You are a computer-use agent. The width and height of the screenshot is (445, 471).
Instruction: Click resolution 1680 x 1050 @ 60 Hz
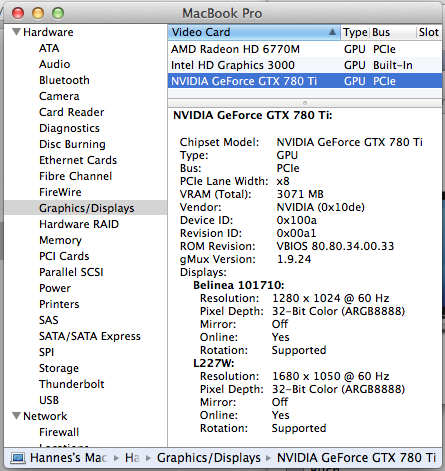point(331,376)
